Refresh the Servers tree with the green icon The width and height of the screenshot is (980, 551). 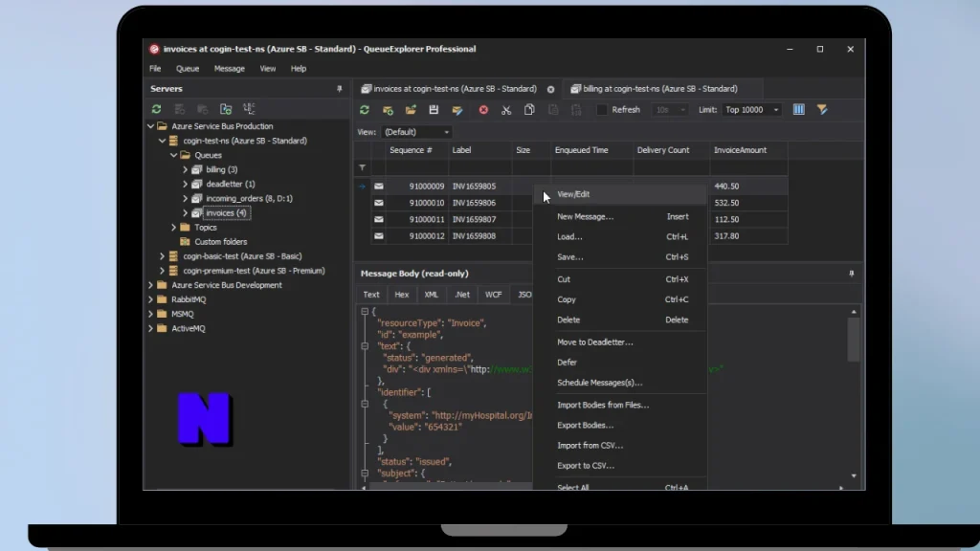(x=156, y=109)
